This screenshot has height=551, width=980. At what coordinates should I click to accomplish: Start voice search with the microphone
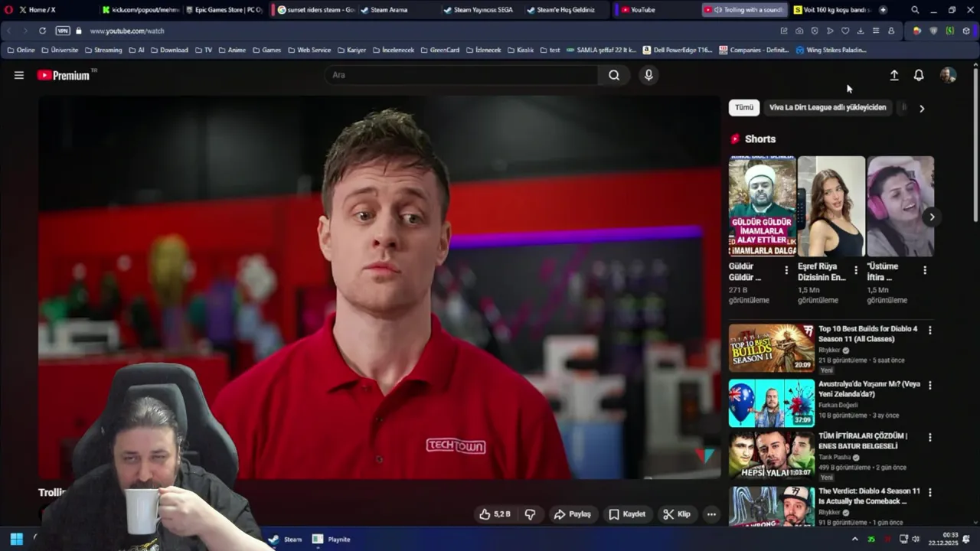648,75
